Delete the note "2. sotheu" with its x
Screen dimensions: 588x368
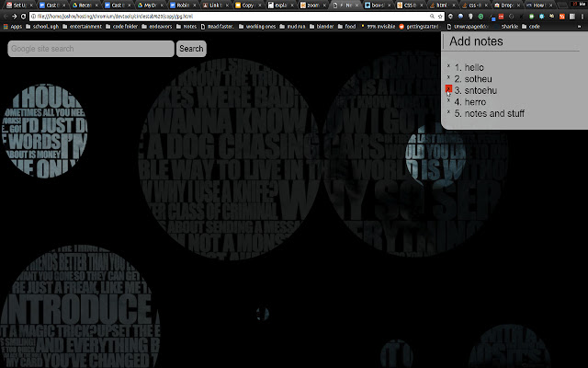448,77
